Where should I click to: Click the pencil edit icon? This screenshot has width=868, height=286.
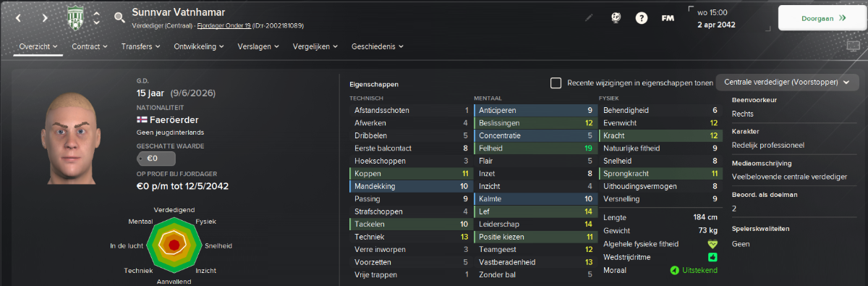coord(590,18)
